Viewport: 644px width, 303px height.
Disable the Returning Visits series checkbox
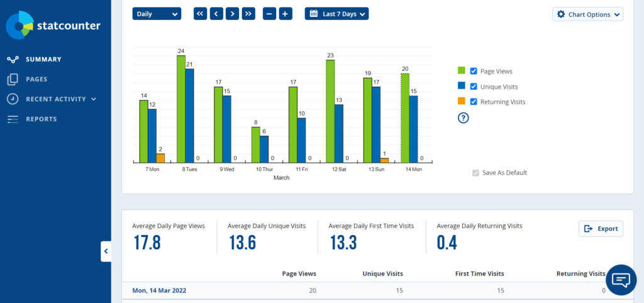(x=474, y=101)
